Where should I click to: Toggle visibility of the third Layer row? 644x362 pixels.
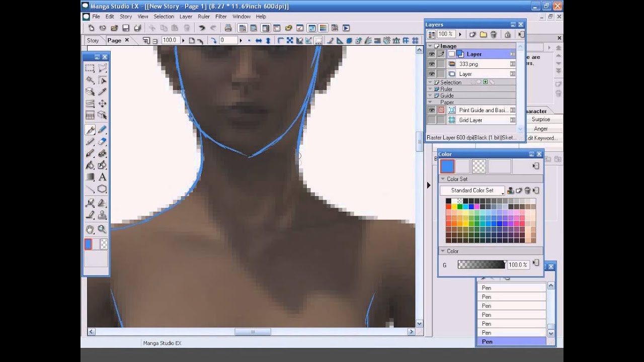tap(431, 74)
